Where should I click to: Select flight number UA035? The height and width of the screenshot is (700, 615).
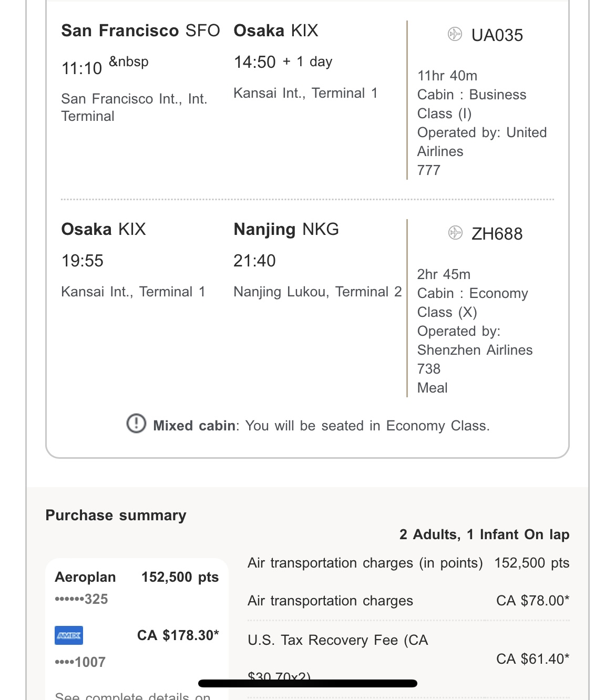pyautogui.click(x=497, y=35)
